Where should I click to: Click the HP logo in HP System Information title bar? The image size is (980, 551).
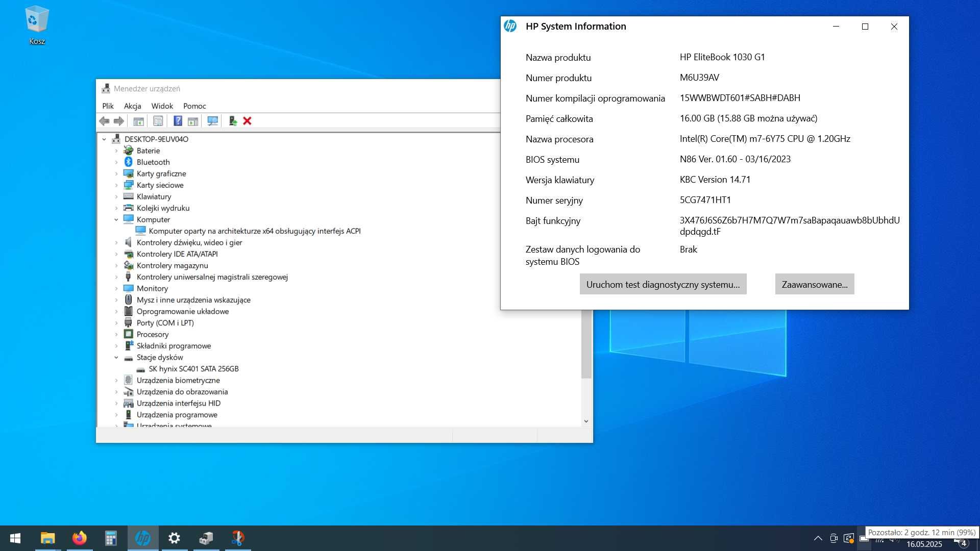tap(510, 26)
